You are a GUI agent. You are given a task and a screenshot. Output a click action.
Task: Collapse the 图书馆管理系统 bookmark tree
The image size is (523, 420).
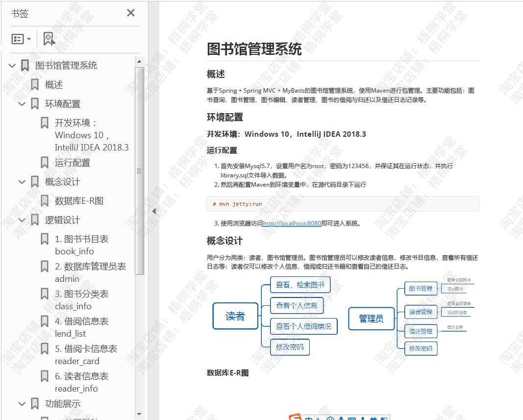pyautogui.click(x=12, y=65)
